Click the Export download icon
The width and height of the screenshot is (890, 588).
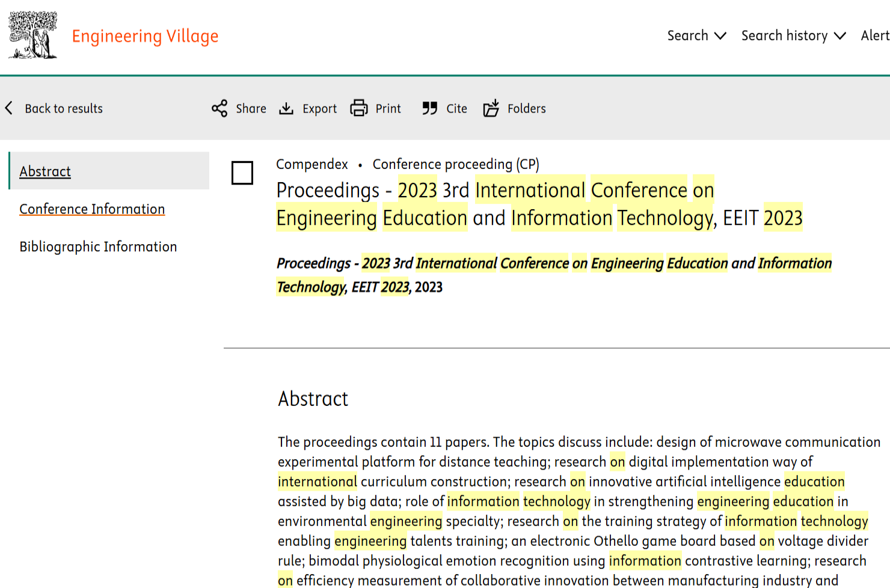tap(286, 108)
